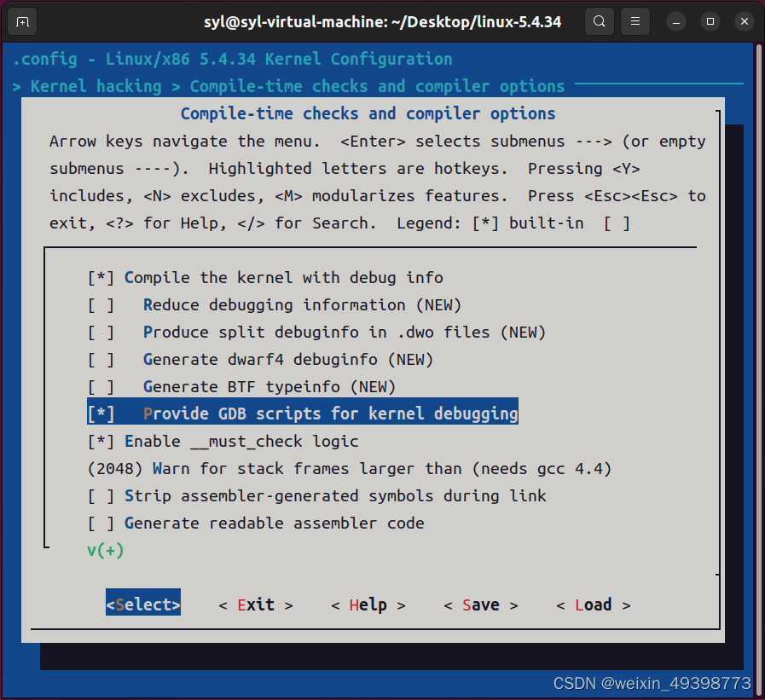The image size is (765, 700).
Task: Toggle Generate dwarf4 debuginfo option
Action: tap(260, 360)
